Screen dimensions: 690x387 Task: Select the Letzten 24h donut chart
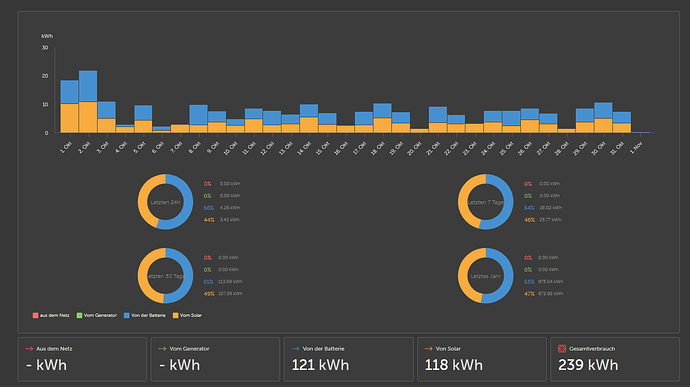point(165,202)
